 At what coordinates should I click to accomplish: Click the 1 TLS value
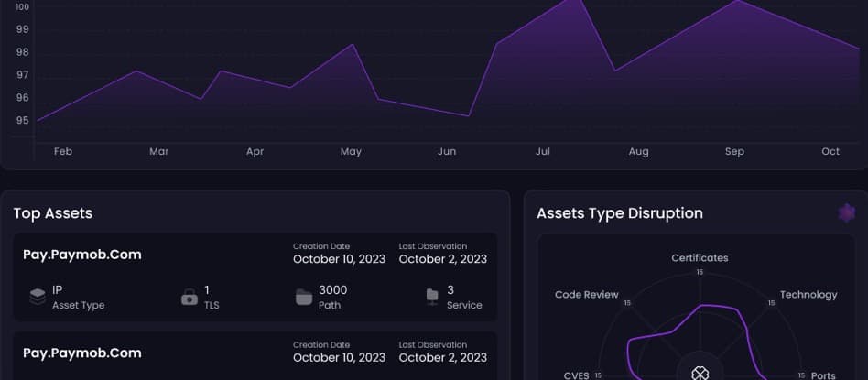(x=207, y=290)
